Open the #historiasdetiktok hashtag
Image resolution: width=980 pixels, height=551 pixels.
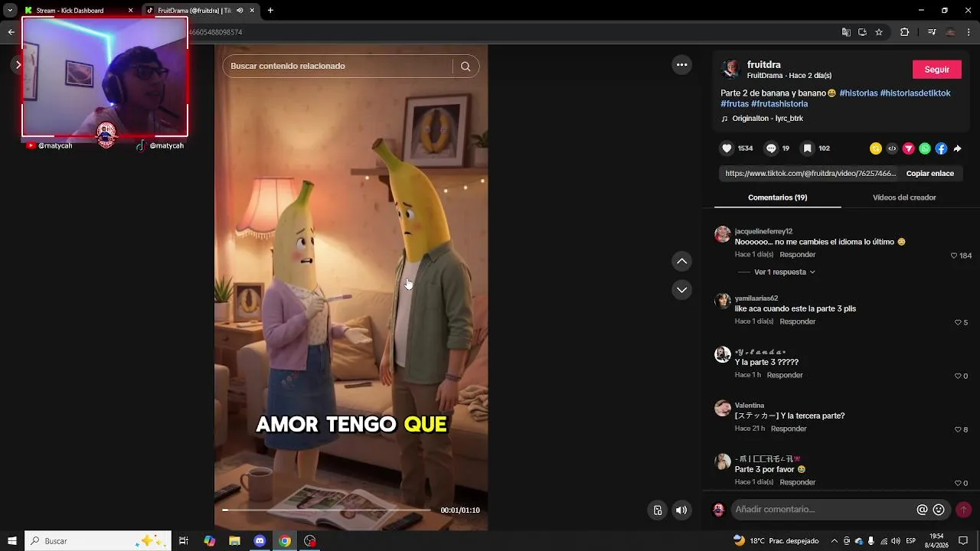click(915, 93)
